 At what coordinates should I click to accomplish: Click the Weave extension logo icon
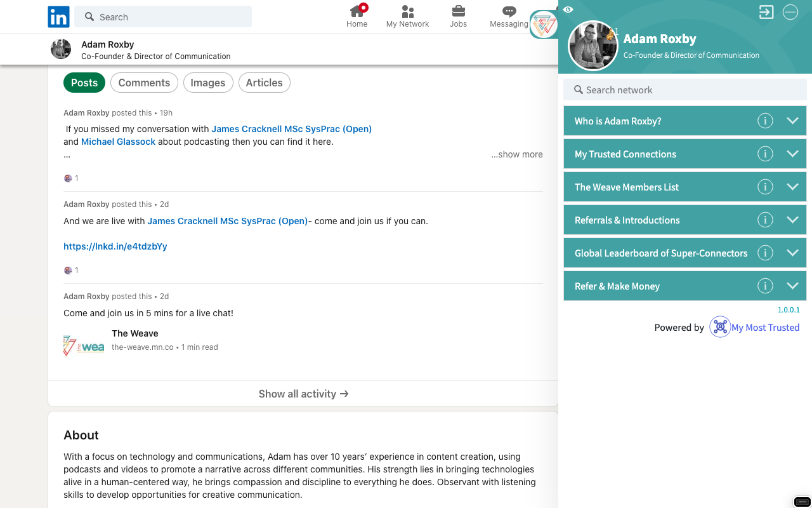[543, 25]
